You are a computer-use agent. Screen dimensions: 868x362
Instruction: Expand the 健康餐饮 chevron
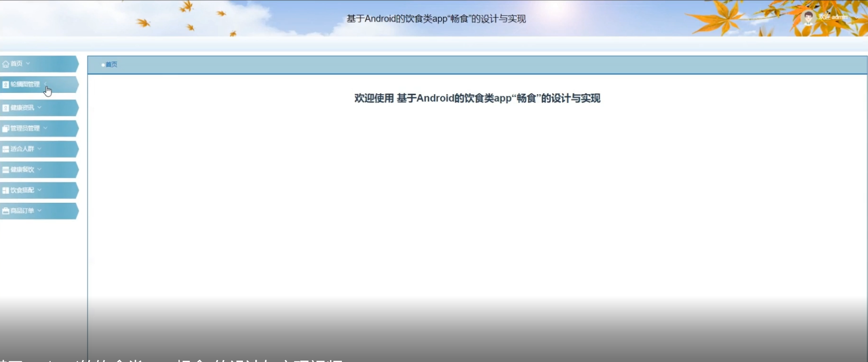(39, 169)
